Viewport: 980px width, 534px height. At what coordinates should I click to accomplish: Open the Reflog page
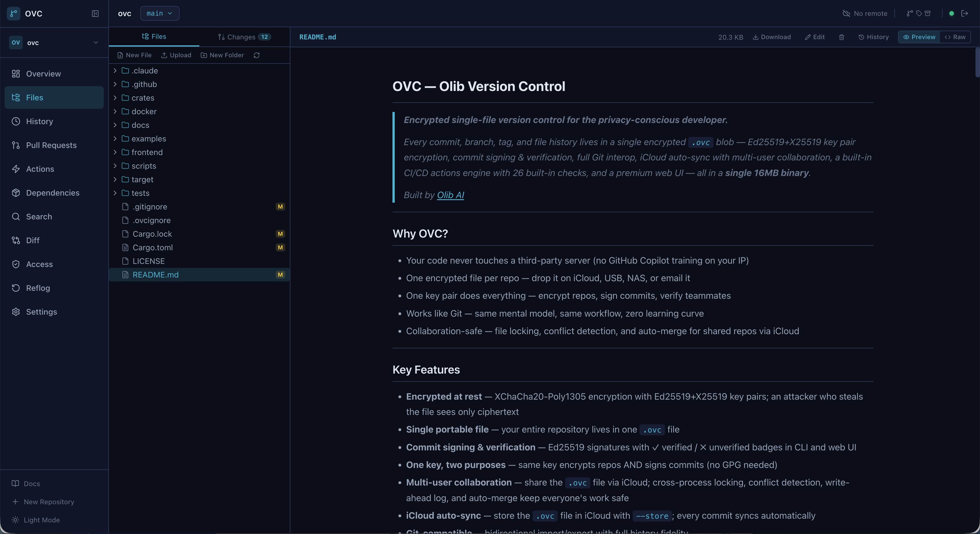click(38, 288)
